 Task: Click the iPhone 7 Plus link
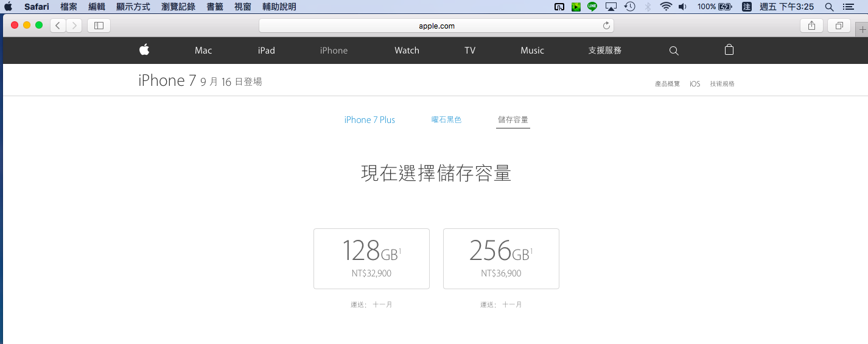(x=369, y=120)
